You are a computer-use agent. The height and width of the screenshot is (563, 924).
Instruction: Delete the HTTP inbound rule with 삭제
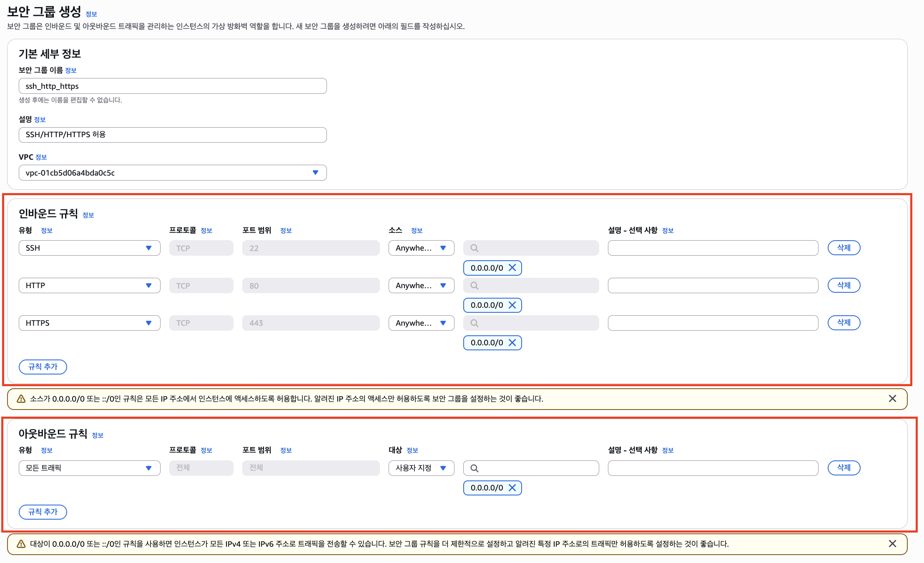844,286
